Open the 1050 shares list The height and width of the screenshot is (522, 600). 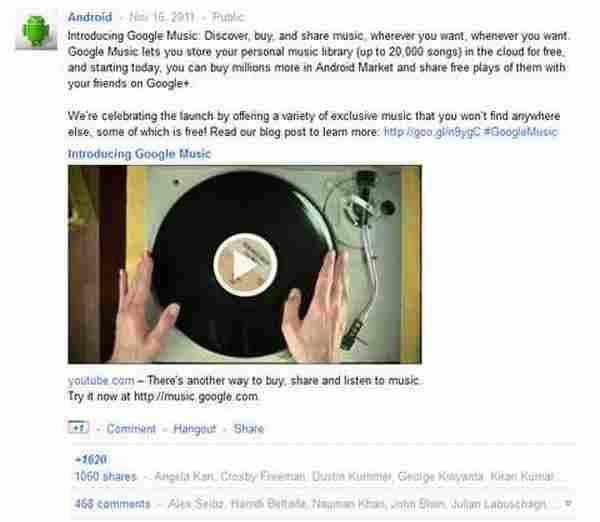point(106,476)
